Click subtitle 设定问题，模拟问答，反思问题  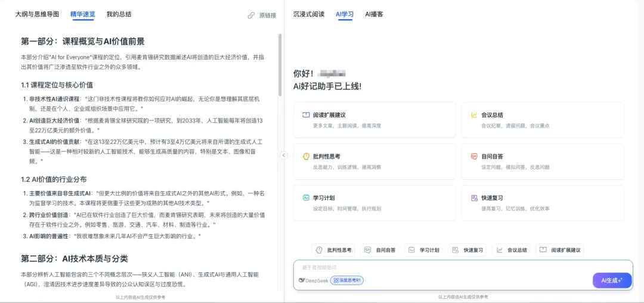515,167
